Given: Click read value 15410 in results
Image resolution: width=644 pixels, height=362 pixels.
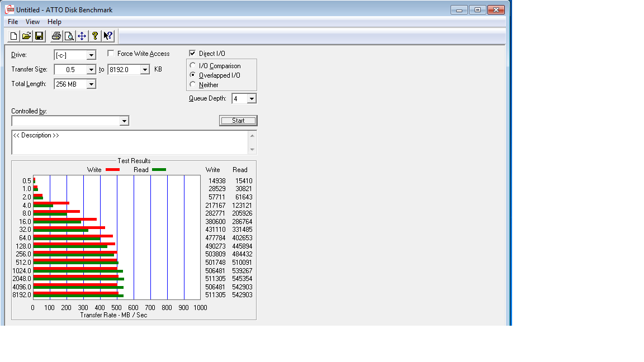Looking at the screenshot, I should [x=244, y=181].
